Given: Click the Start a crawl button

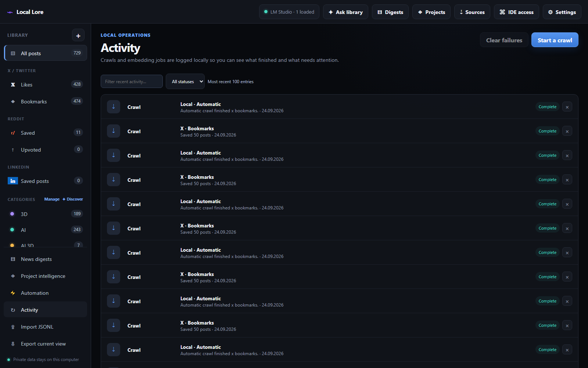Looking at the screenshot, I should [x=555, y=40].
